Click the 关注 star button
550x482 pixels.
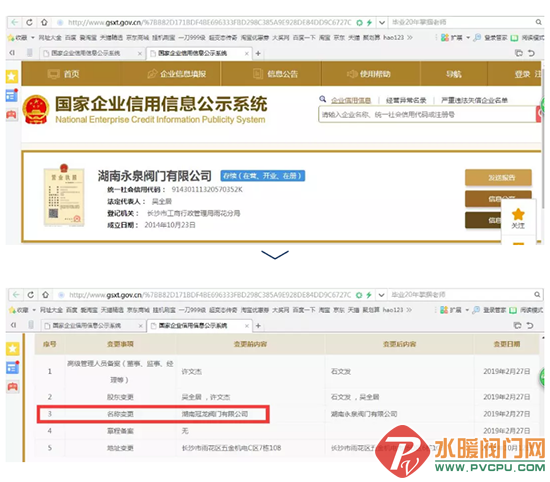point(518,218)
